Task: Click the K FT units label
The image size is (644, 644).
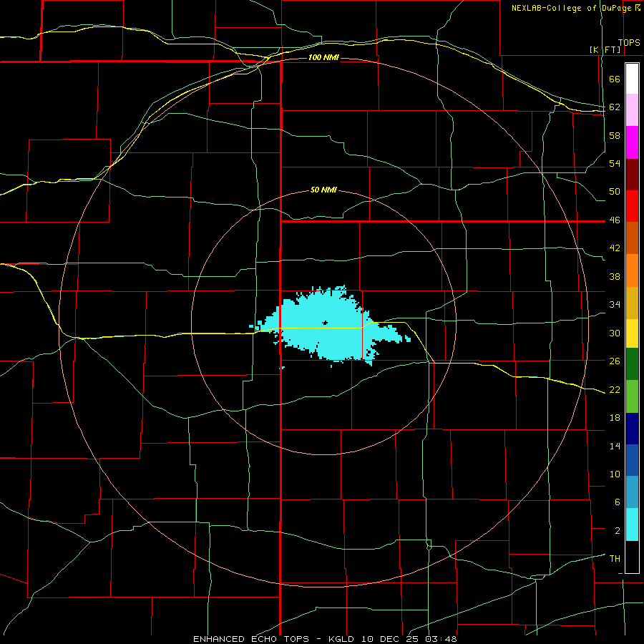Action: pos(605,50)
